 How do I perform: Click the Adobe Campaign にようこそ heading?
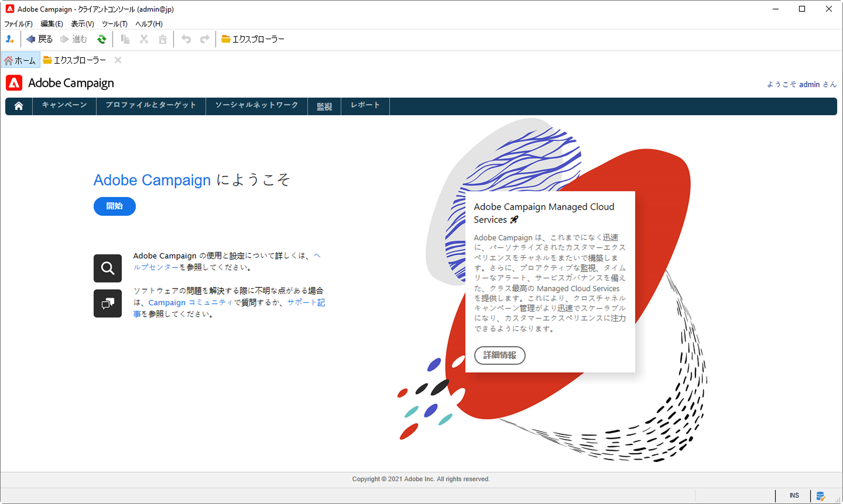coord(192,180)
